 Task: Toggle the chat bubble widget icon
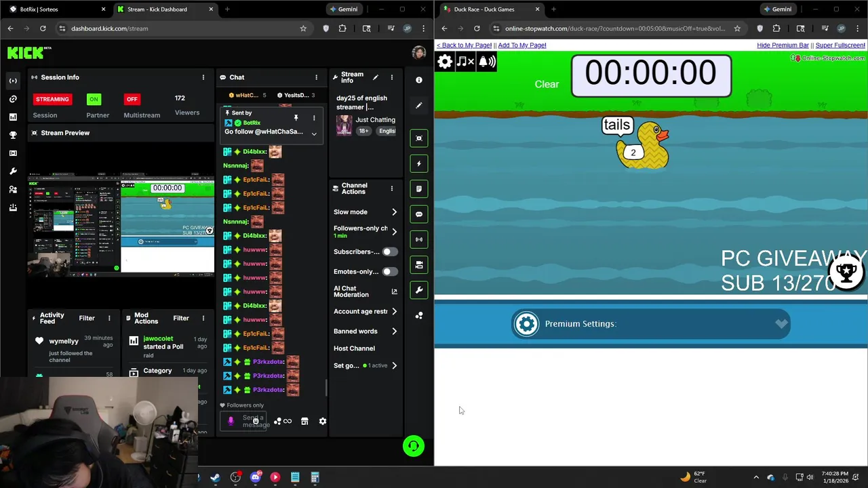tap(419, 214)
